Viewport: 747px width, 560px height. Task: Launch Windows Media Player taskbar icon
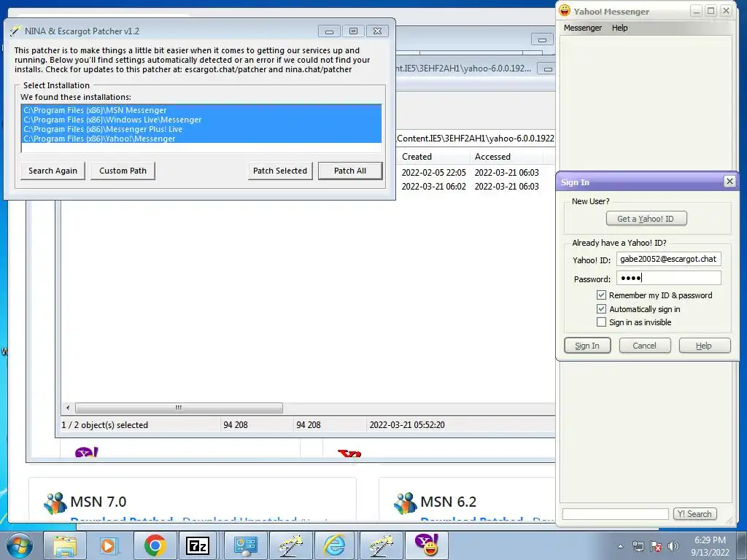[109, 545]
